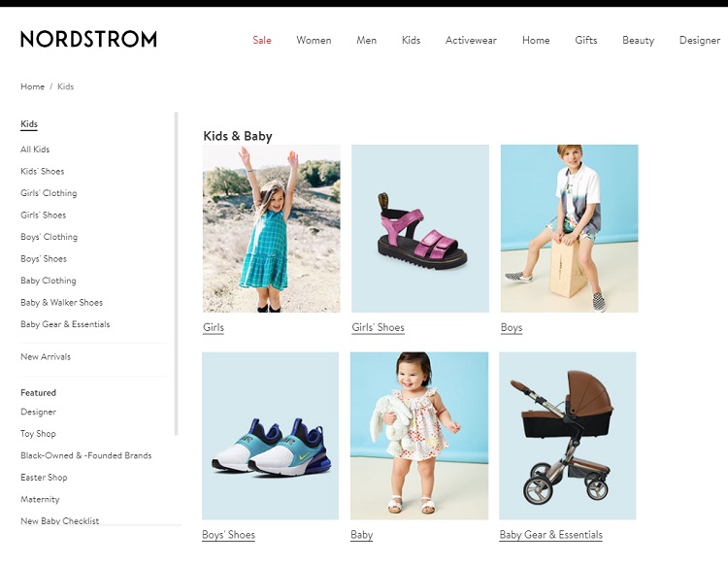Click the sidebar vertical scrollbar
Viewport: 728px width, 565px height.
coord(176,274)
